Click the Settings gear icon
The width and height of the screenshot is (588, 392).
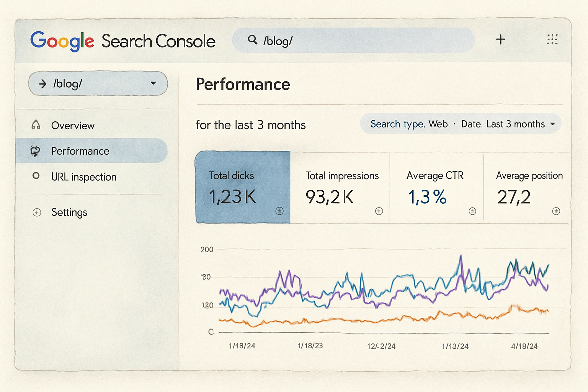(x=37, y=212)
